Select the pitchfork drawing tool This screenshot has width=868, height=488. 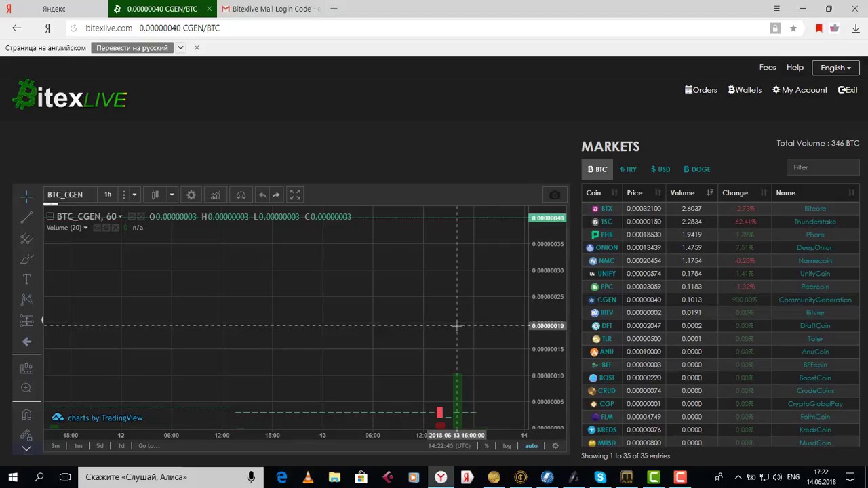(26, 239)
